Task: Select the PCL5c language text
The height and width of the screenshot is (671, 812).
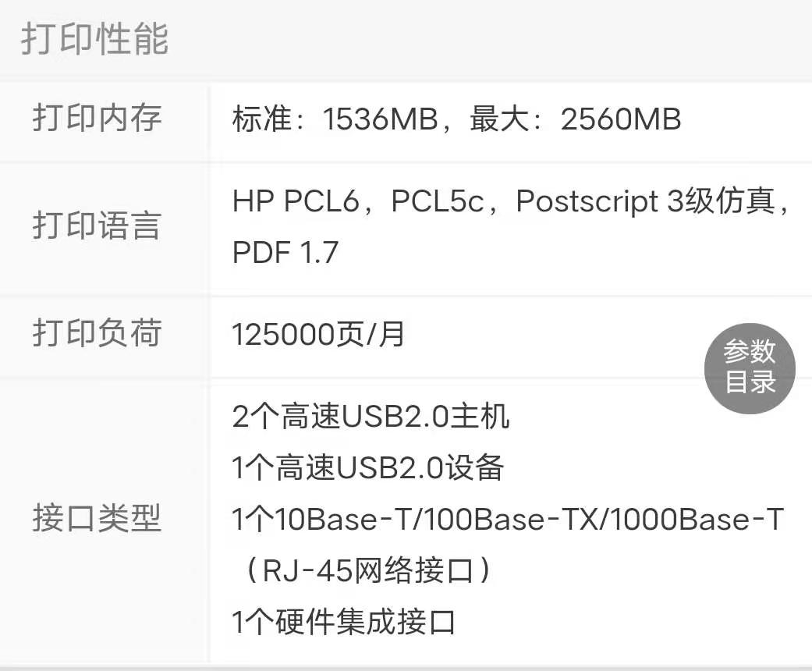Action: click(437, 202)
